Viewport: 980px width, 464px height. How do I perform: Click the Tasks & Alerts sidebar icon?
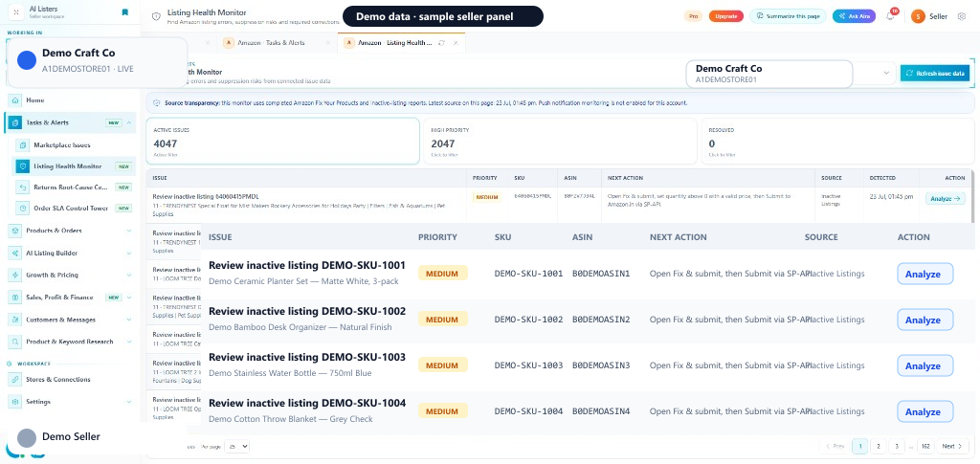[16, 122]
